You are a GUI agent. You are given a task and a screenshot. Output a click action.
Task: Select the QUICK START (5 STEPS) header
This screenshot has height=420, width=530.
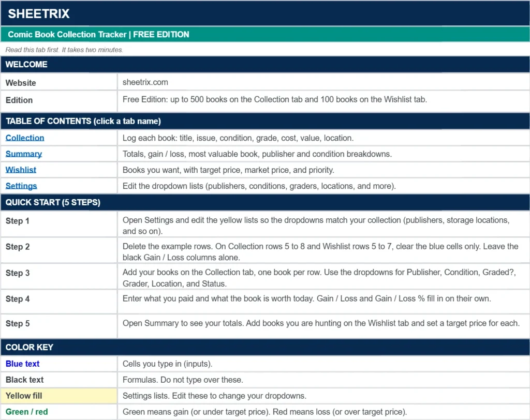(x=265, y=202)
